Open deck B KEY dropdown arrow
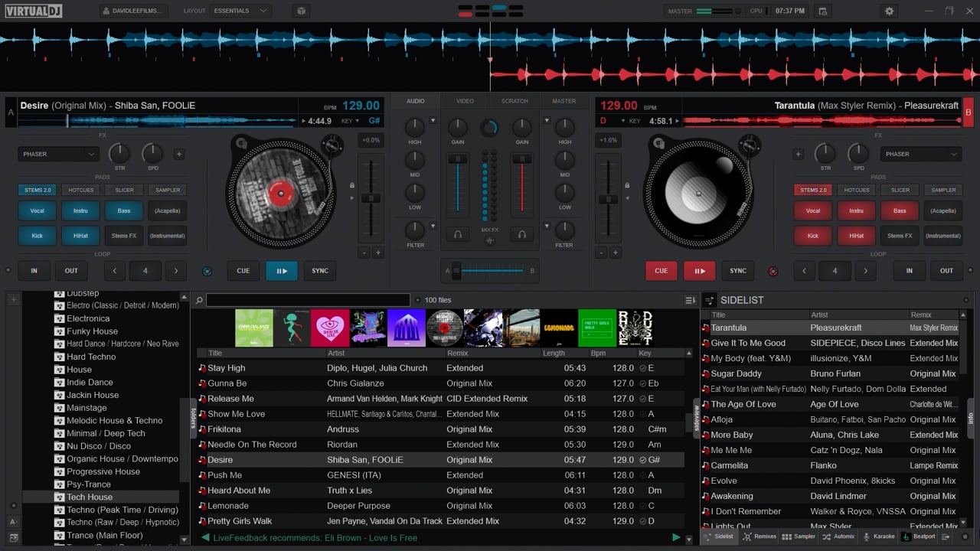This screenshot has width=980, height=551. click(x=624, y=121)
